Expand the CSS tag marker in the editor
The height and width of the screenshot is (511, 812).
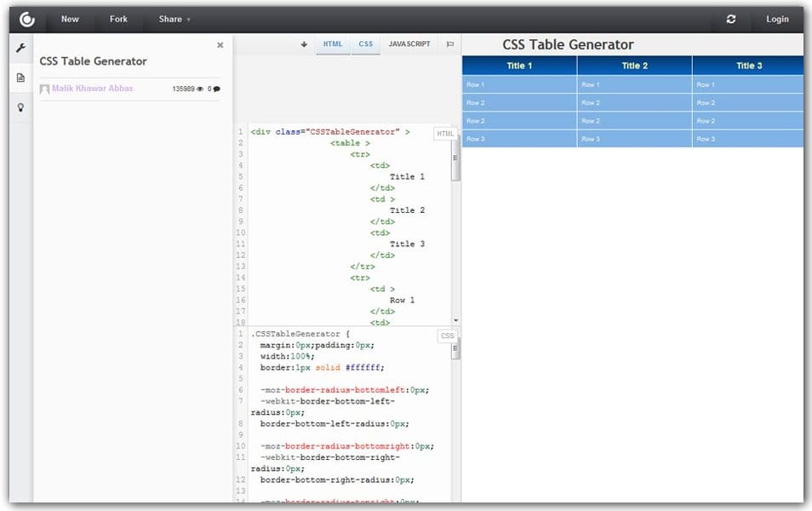pyautogui.click(x=448, y=336)
